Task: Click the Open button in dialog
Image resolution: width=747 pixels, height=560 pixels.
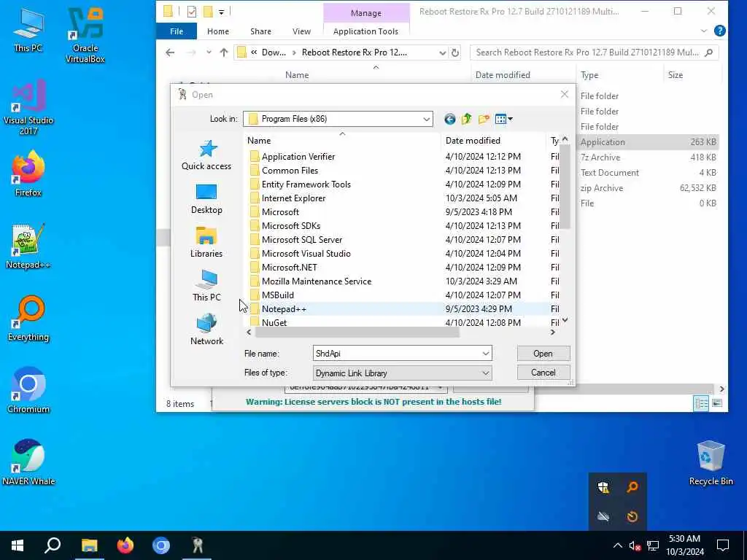Action: pos(543,354)
